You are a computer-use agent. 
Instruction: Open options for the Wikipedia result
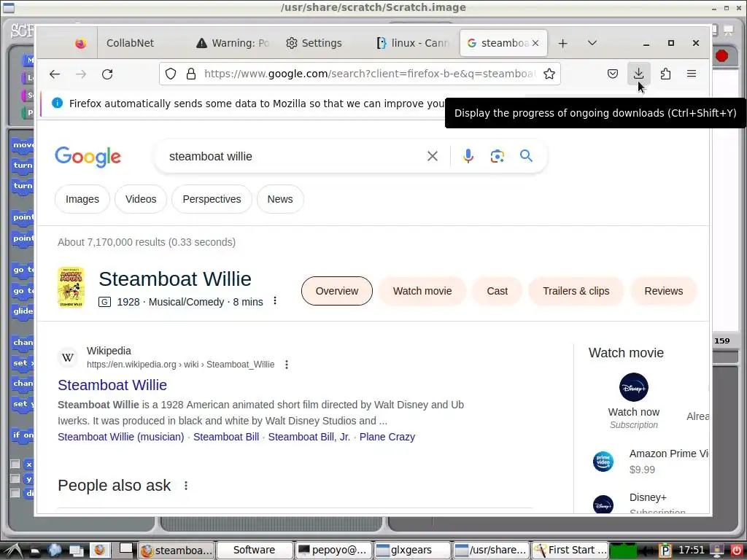tap(286, 365)
